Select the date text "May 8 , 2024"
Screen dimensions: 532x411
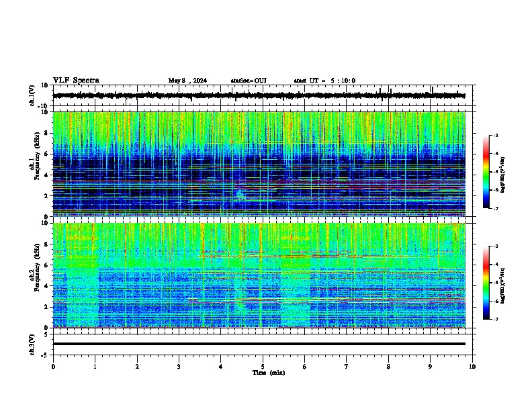tap(187, 81)
